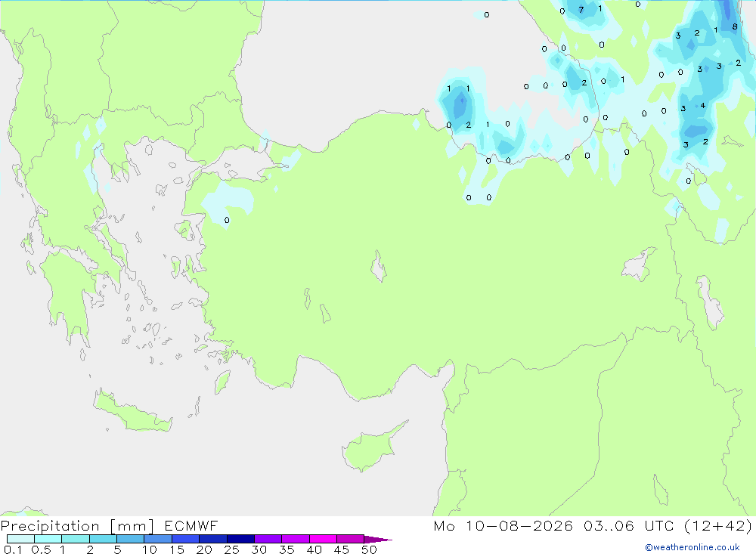Image resolution: width=756 pixels, height=554 pixels.
Task: Click the '0.5' legend scale label
Action: (41, 549)
